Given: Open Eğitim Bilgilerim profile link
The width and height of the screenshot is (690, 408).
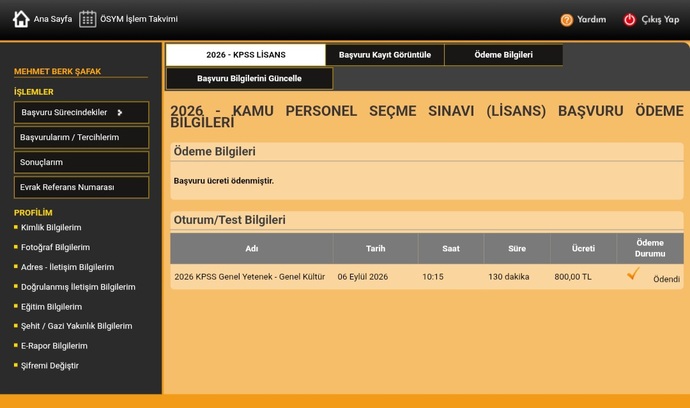Looking at the screenshot, I should point(51,307).
